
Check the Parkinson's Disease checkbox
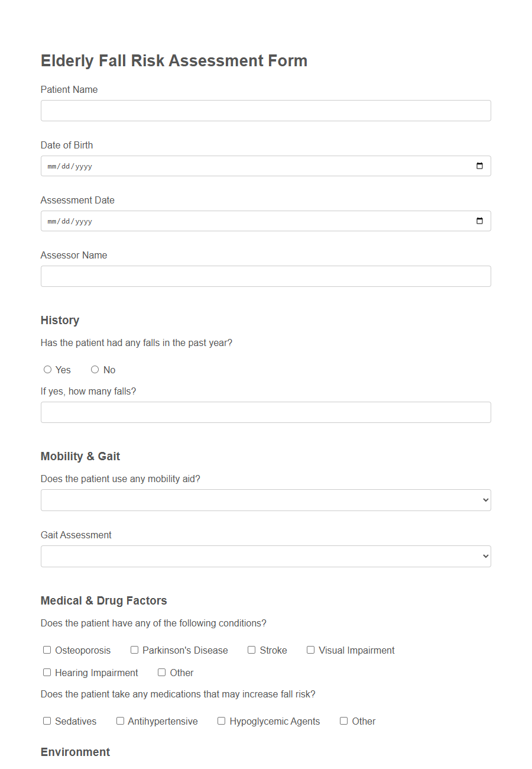(134, 650)
